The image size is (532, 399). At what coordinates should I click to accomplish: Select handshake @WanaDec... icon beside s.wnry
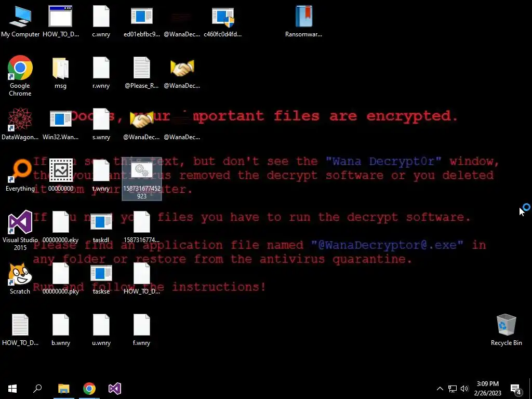point(141,125)
